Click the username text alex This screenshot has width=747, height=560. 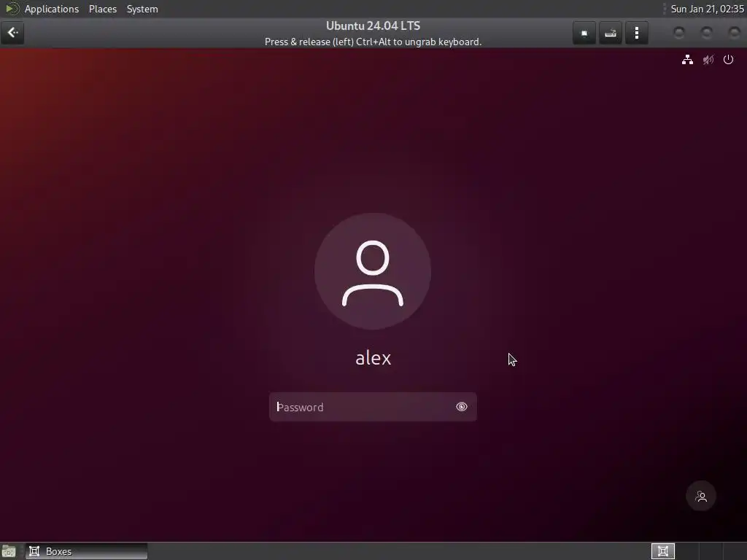[x=373, y=358]
